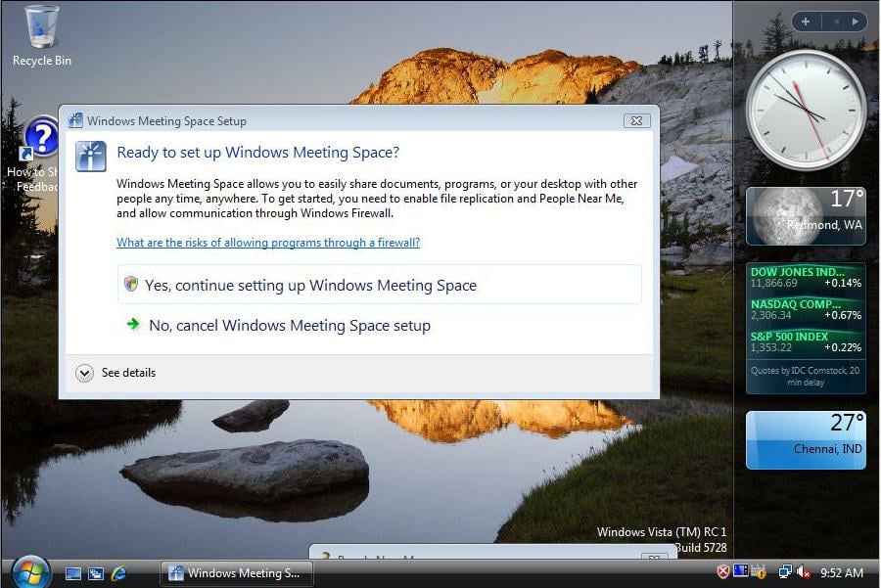Click the 9:52 AM taskbar clock
Screen dimensions: 881x588
tap(842, 573)
